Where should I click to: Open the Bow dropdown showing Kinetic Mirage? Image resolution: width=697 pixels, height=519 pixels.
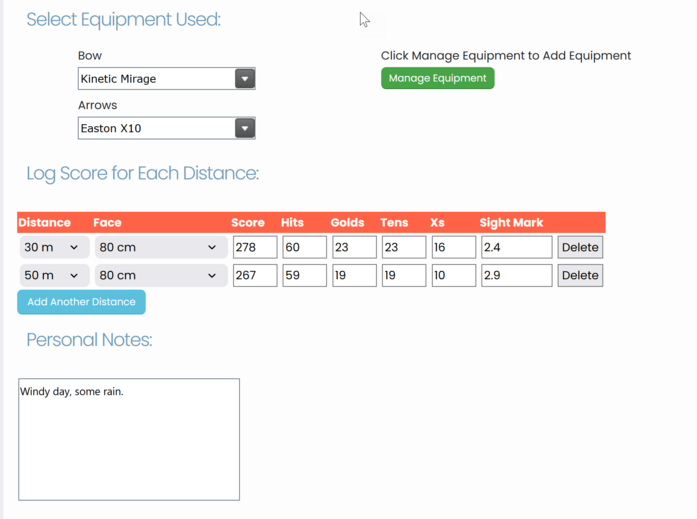[x=166, y=79]
